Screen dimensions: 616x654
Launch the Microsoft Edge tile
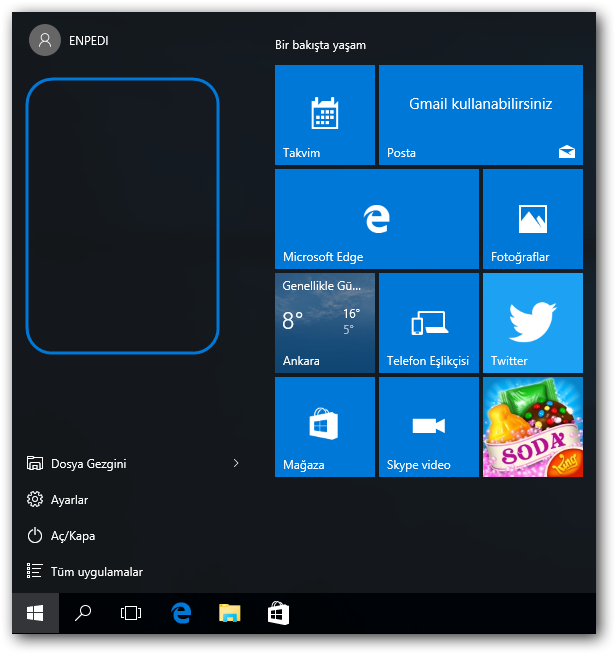[x=377, y=219]
